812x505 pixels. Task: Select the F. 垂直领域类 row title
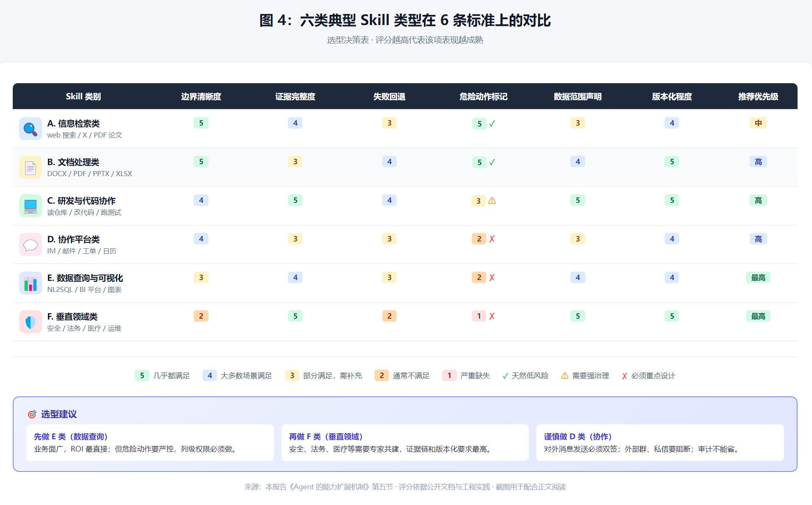72,317
